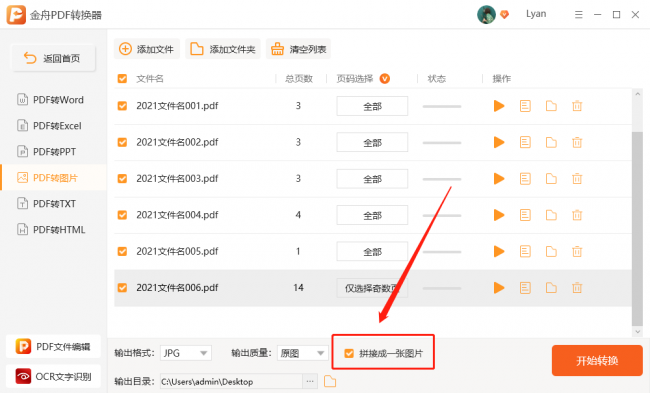
Task: Click the user avatar picture
Action: click(486, 15)
